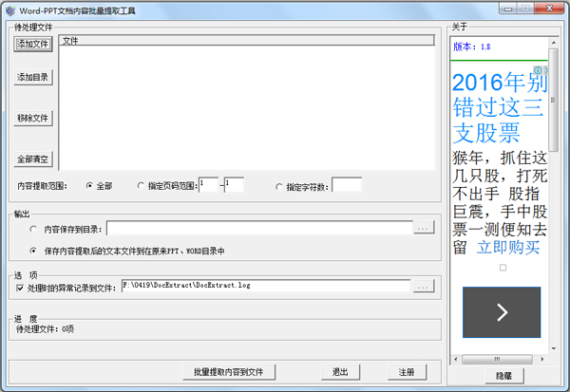
Task: Click the 退出 button
Action: 341,372
